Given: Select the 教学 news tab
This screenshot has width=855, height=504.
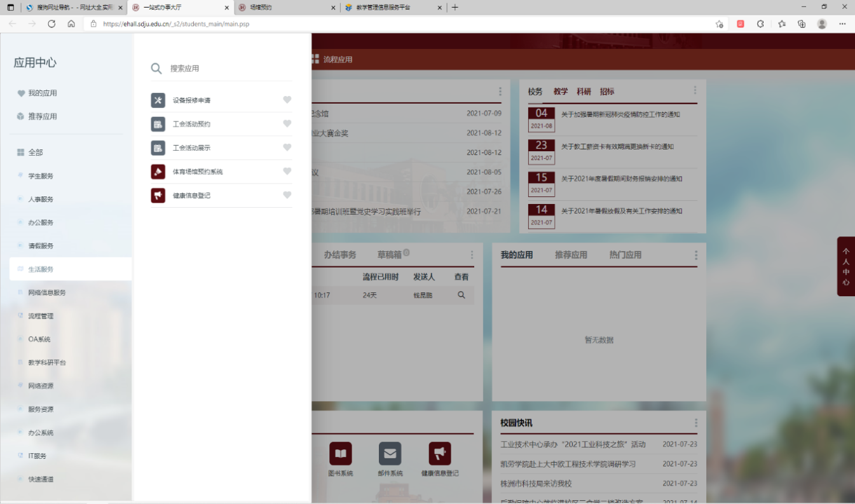Looking at the screenshot, I should click(x=560, y=92).
